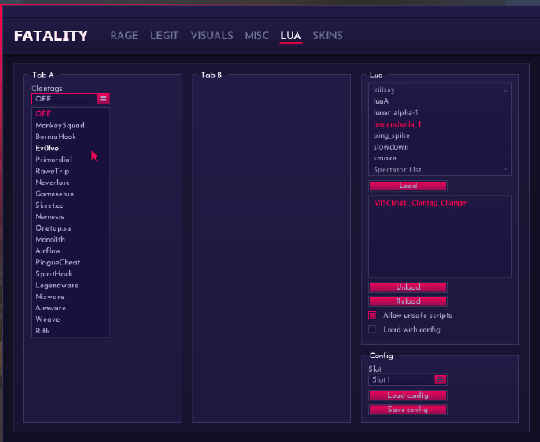Pick SpirtHack clantag option
540x442 pixels.
point(71,274)
